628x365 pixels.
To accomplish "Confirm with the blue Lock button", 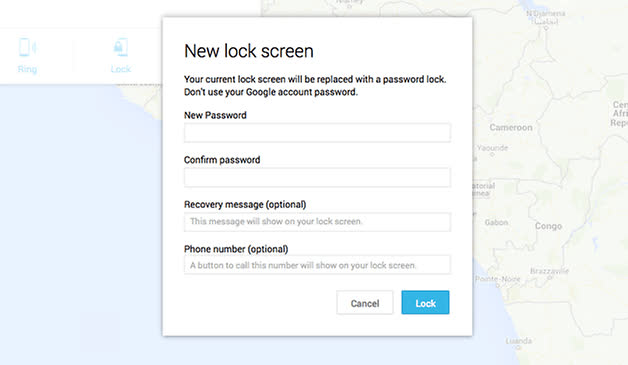I will tap(425, 302).
